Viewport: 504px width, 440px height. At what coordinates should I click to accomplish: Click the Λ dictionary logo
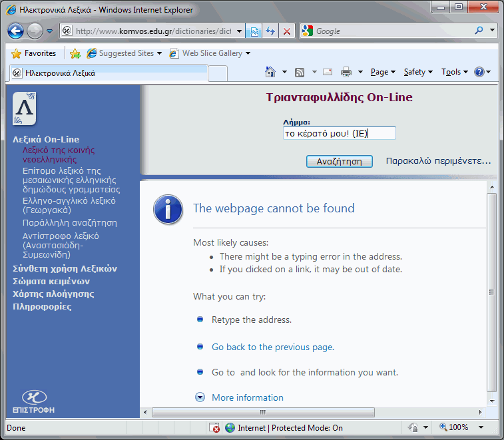tap(25, 109)
